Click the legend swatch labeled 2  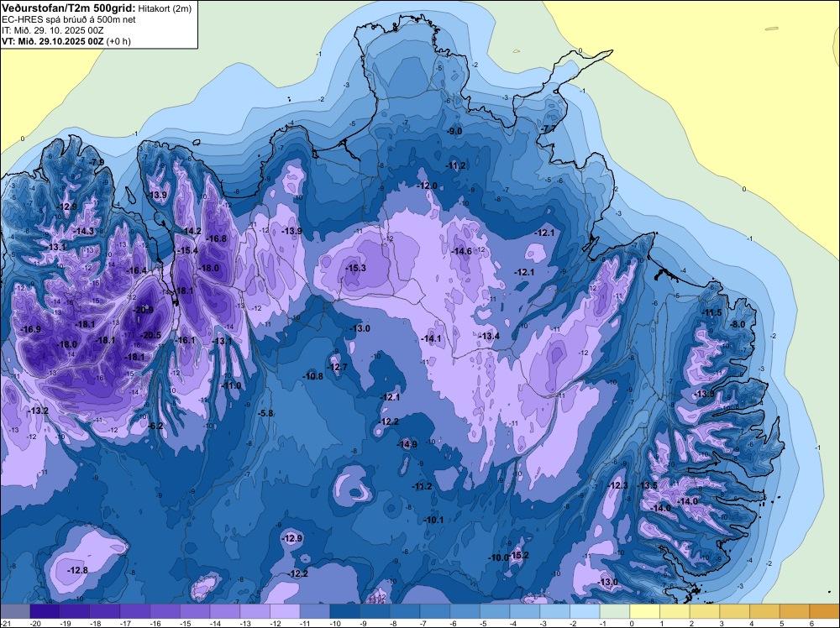pyautogui.click(x=705, y=611)
